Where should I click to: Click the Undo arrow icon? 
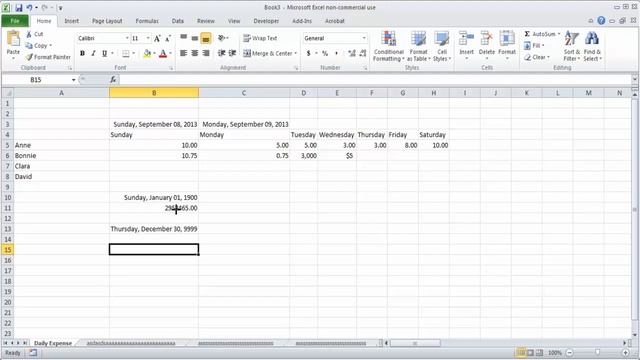pyautogui.click(x=29, y=8)
